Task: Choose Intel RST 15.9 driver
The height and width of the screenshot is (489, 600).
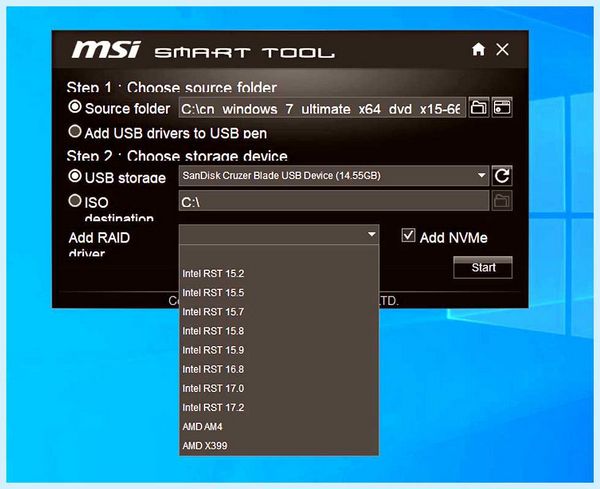Action: [x=279, y=350]
